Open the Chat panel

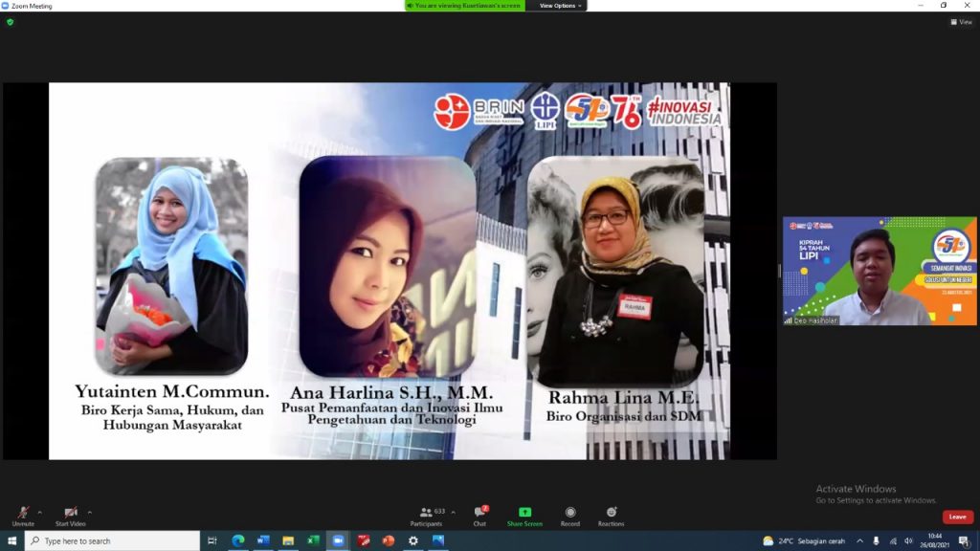pyautogui.click(x=479, y=515)
